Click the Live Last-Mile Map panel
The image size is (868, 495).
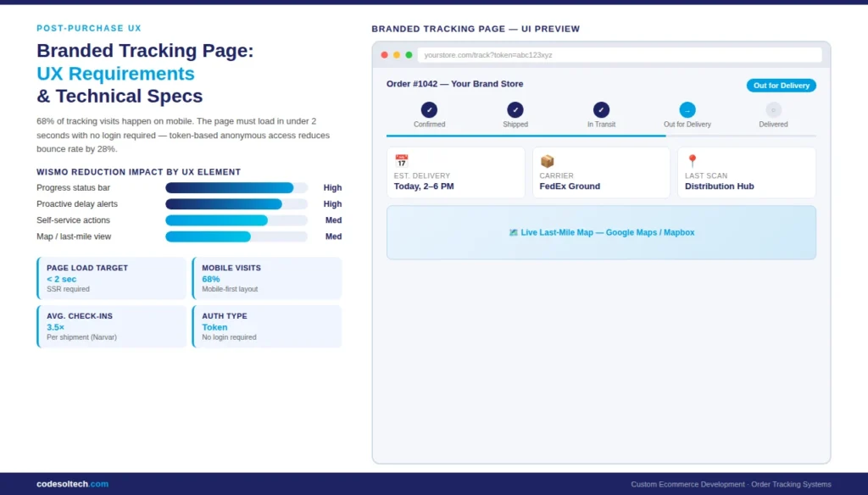click(x=601, y=232)
